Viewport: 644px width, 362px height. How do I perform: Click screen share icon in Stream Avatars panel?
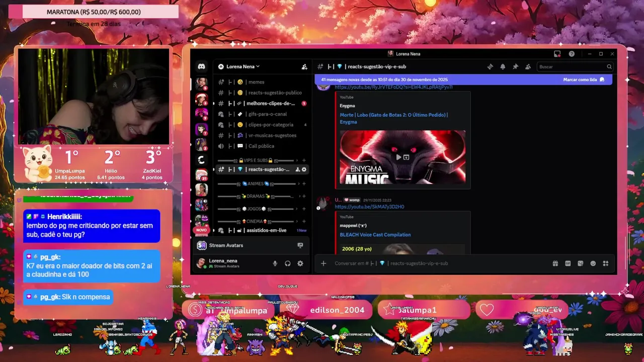coord(300,245)
